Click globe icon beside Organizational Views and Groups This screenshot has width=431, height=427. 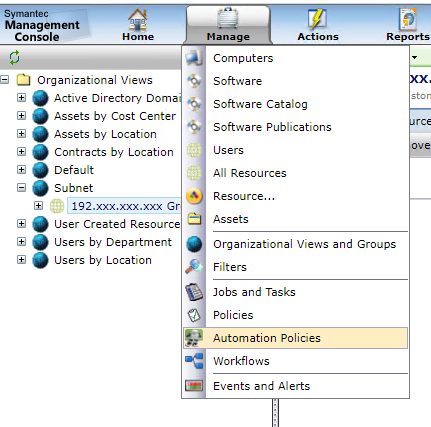(x=194, y=244)
